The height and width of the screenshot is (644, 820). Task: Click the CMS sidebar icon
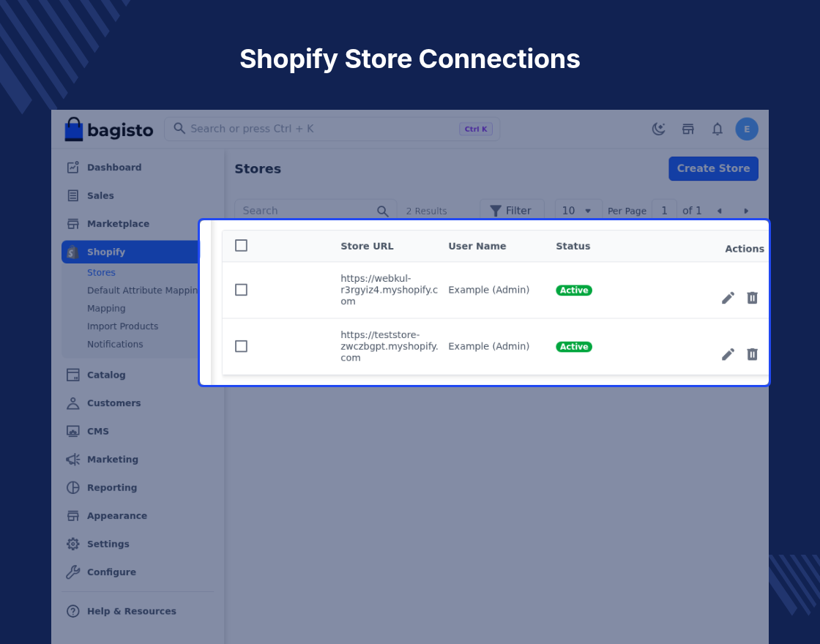tap(72, 431)
